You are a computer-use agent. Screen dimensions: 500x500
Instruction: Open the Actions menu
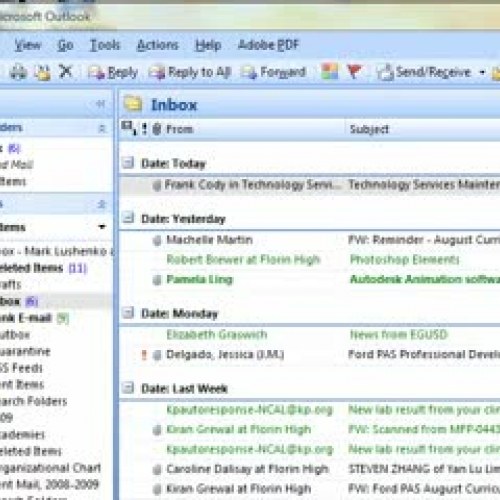[x=158, y=45]
